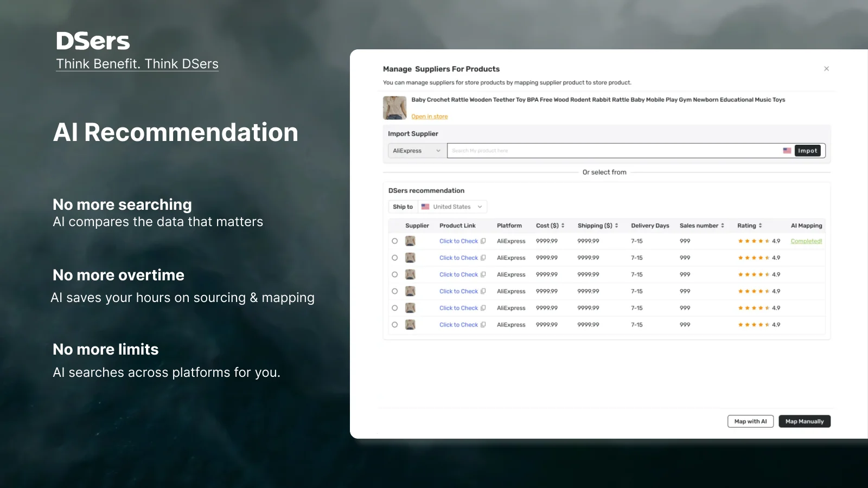The image size is (868, 488).
Task: Click the baby rattle product thumbnail
Action: (x=394, y=107)
